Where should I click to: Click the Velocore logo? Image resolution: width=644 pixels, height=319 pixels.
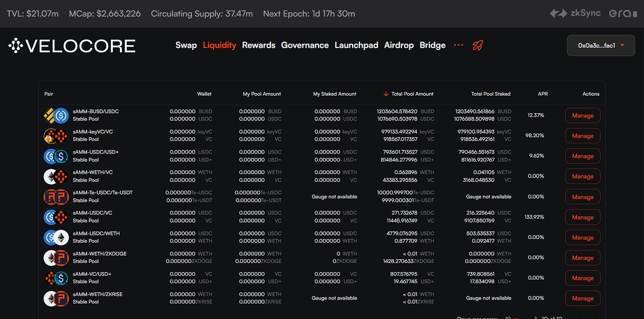pos(72,46)
